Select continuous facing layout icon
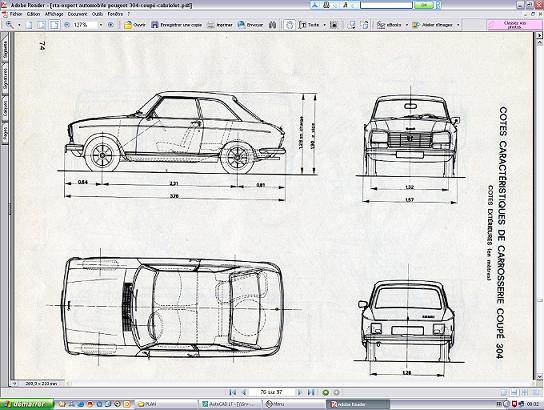This screenshot has width=544, height=410. coord(525,392)
